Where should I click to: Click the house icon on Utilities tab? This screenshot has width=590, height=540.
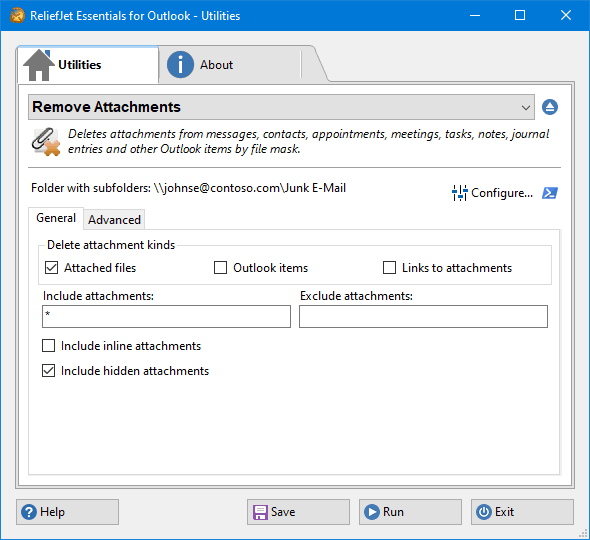pyautogui.click(x=38, y=65)
